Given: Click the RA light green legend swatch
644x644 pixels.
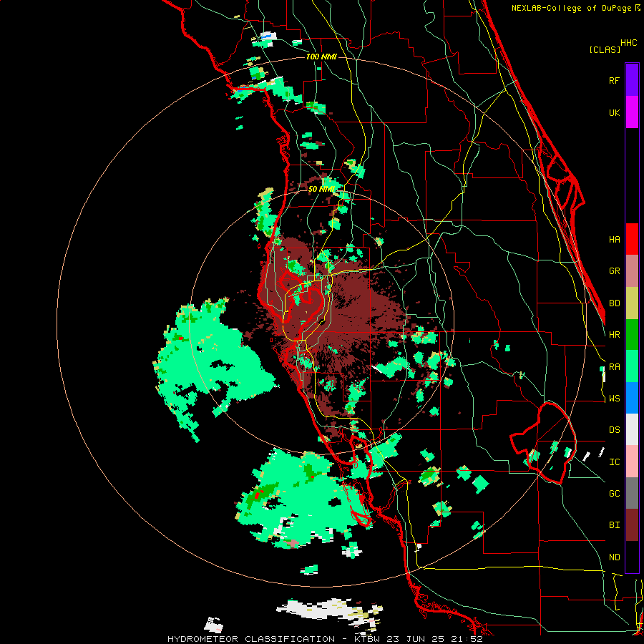Looking at the screenshot, I should 632,366.
